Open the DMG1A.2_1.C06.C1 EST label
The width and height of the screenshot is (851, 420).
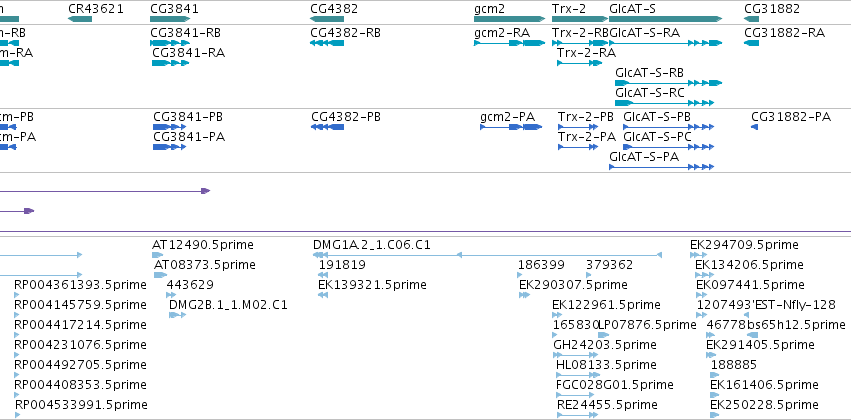372,245
